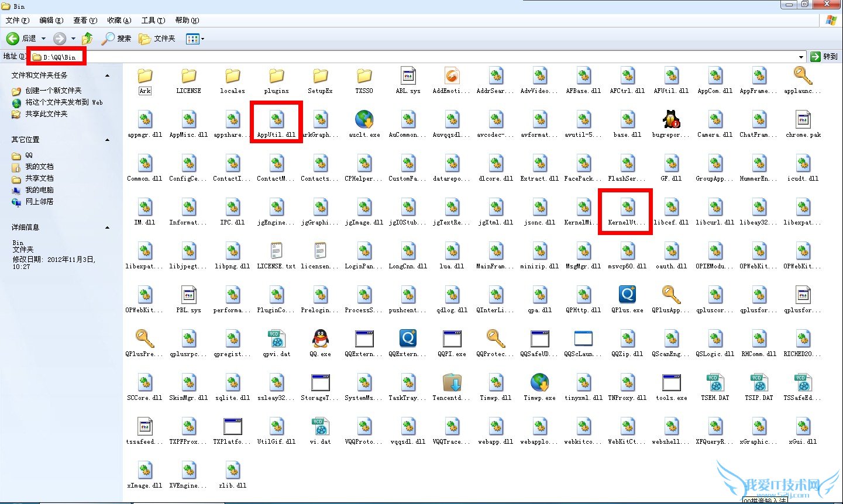The height and width of the screenshot is (504, 843).
Task: Click the green Forward arrow button
Action: [x=59, y=39]
